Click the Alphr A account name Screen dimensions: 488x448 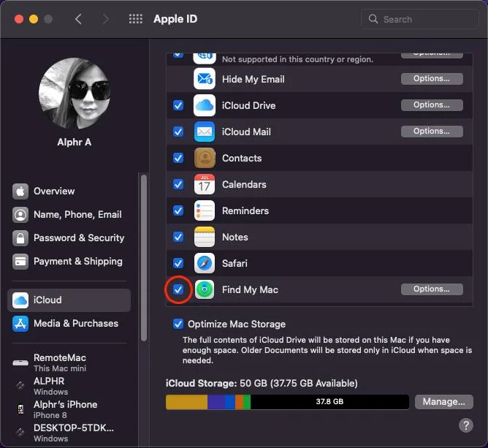click(x=74, y=143)
